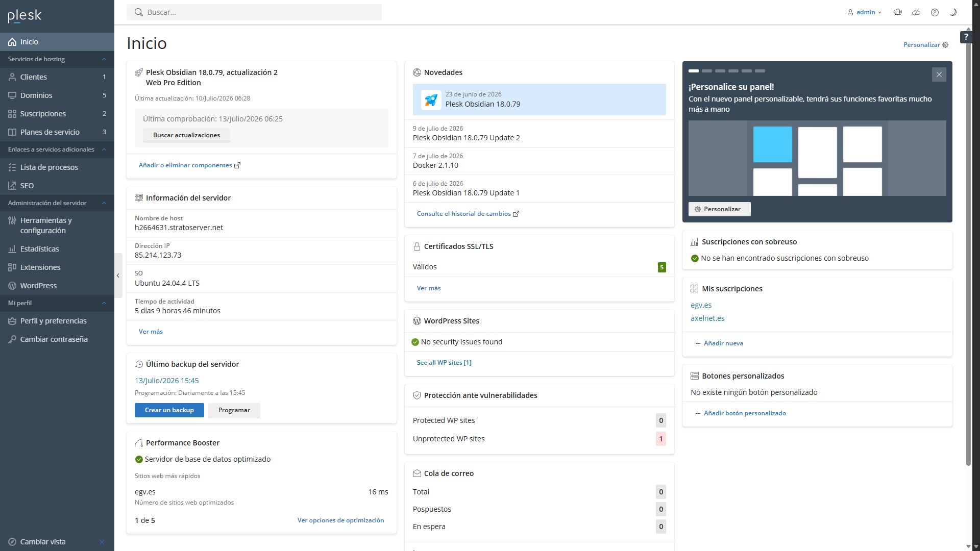Viewport: 980px width, 551px height.
Task: Collapse Enlaces a servicios adicionales section
Action: point(104,149)
